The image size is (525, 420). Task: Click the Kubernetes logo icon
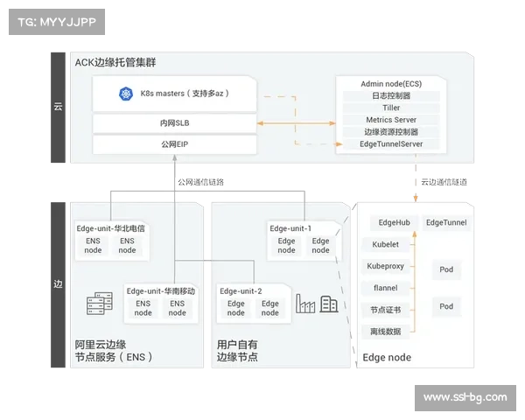126,94
